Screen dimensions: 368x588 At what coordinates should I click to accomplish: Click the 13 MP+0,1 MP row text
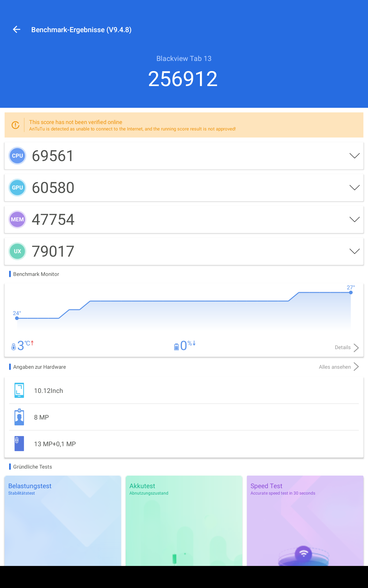click(x=55, y=444)
